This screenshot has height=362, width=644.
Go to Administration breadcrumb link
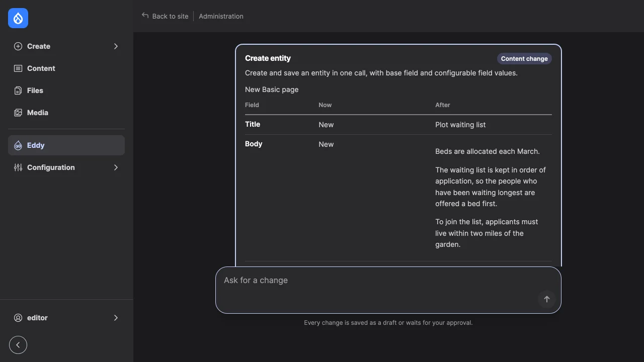click(221, 16)
